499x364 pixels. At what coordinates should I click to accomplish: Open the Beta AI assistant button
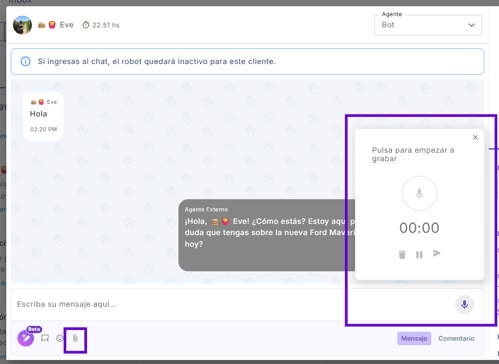coord(26,338)
